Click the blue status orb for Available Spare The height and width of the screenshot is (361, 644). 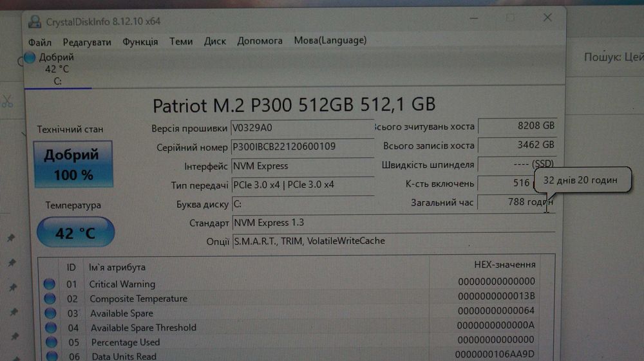50,313
